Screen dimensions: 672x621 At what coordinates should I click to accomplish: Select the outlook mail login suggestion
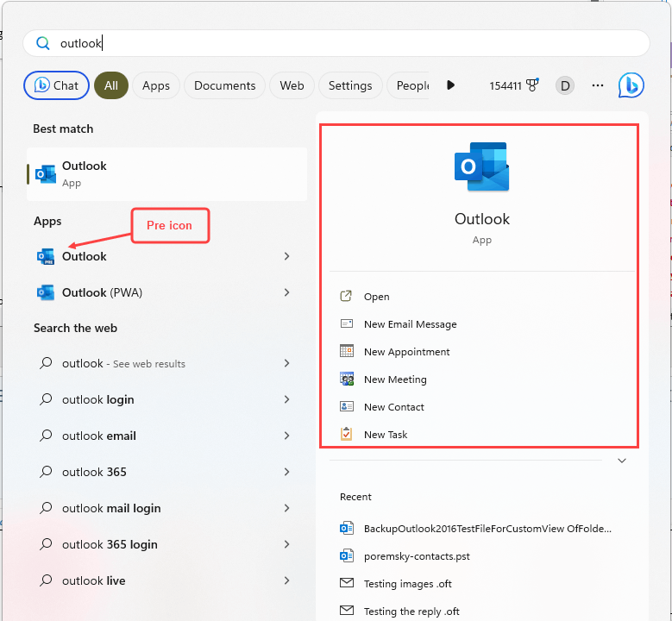[111, 508]
